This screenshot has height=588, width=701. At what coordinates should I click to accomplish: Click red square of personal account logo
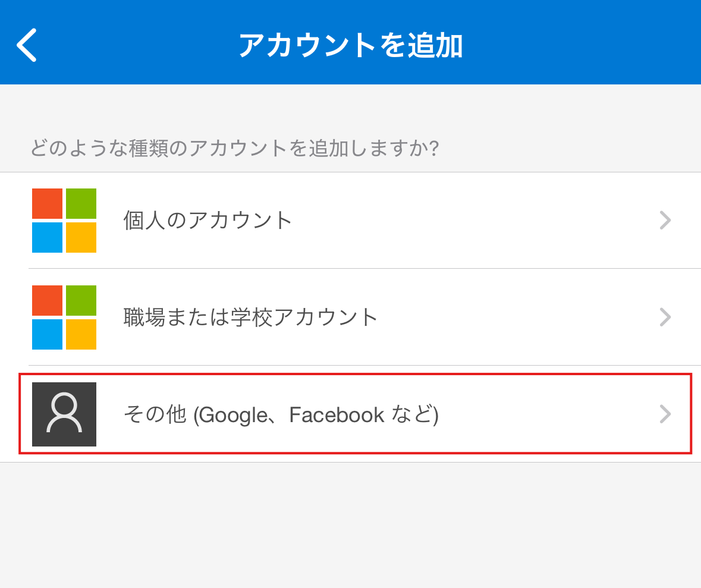[x=48, y=203]
